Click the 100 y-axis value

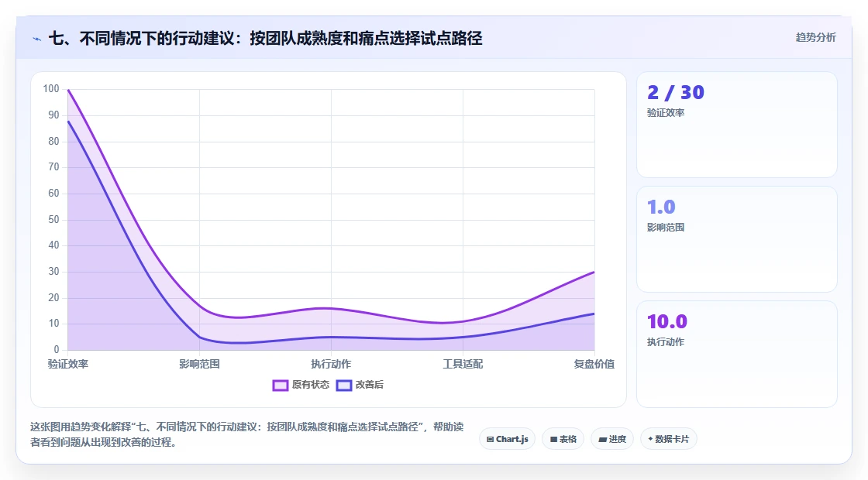point(51,88)
